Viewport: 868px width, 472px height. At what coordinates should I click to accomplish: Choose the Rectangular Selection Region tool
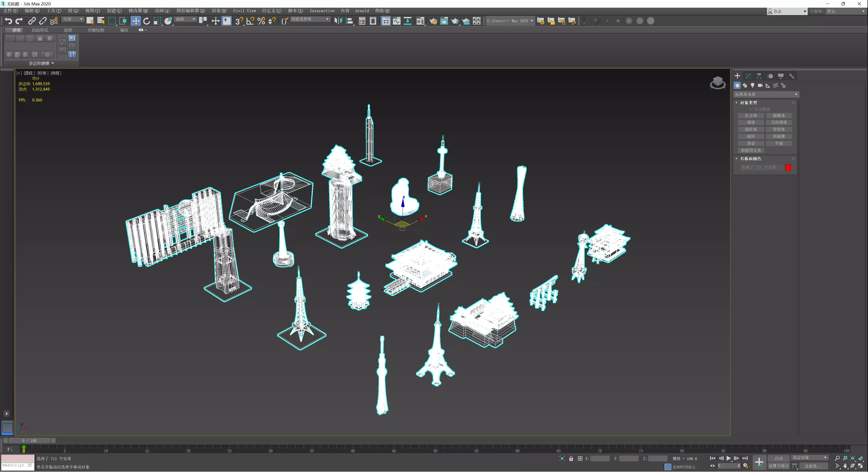[112, 21]
